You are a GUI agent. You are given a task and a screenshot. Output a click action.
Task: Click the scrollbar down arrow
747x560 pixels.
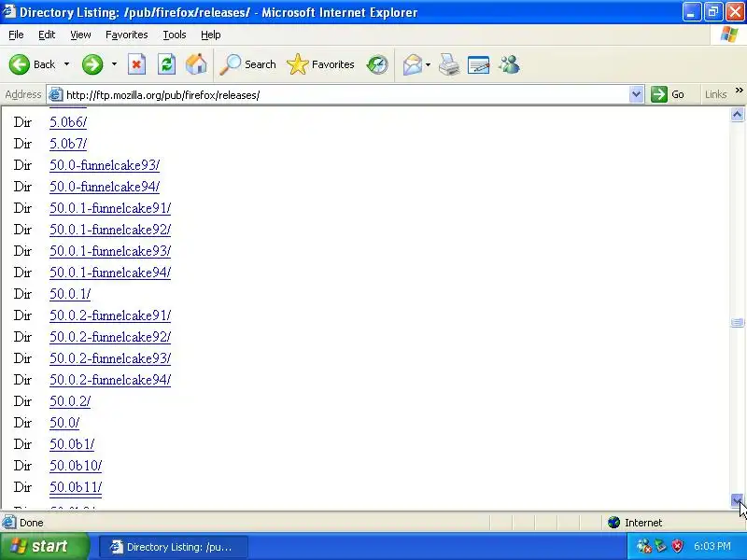pyautogui.click(x=737, y=500)
